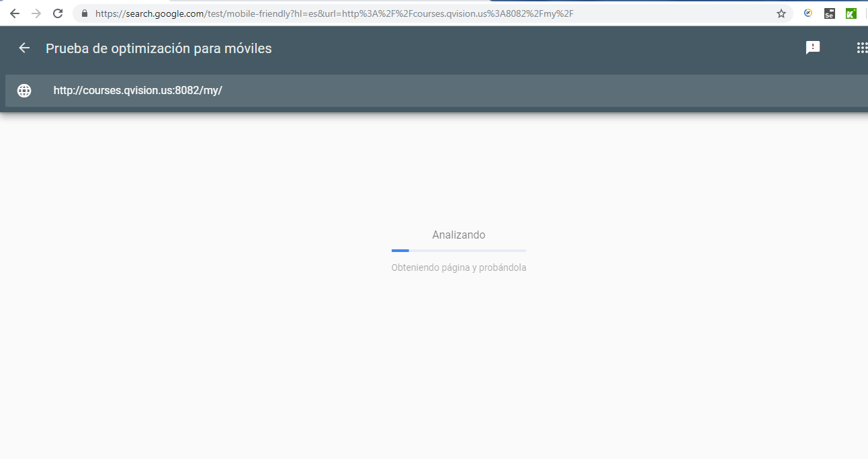Open the green Katalon Recorder extension
868x459 pixels.
click(851, 13)
